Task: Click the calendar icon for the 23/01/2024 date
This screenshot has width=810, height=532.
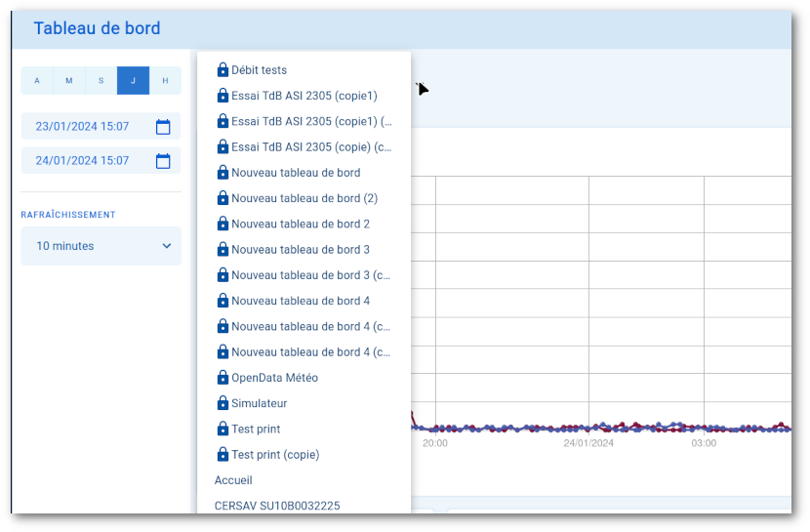Action: (x=163, y=127)
